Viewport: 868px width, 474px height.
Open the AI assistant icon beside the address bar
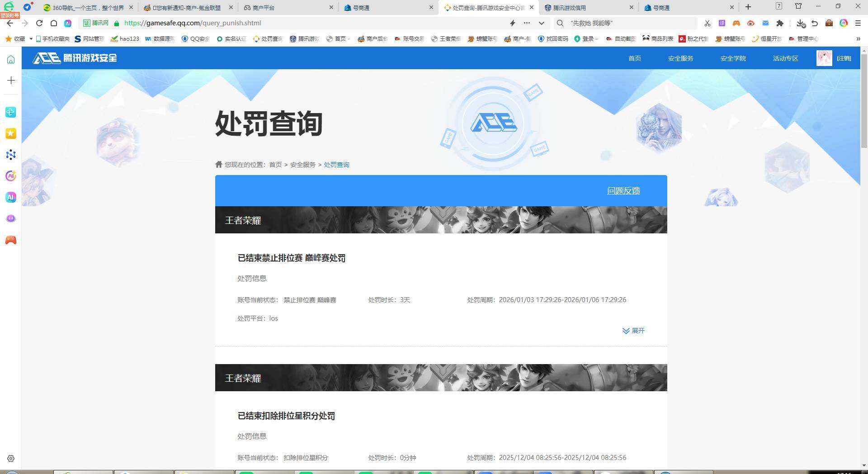[68, 23]
